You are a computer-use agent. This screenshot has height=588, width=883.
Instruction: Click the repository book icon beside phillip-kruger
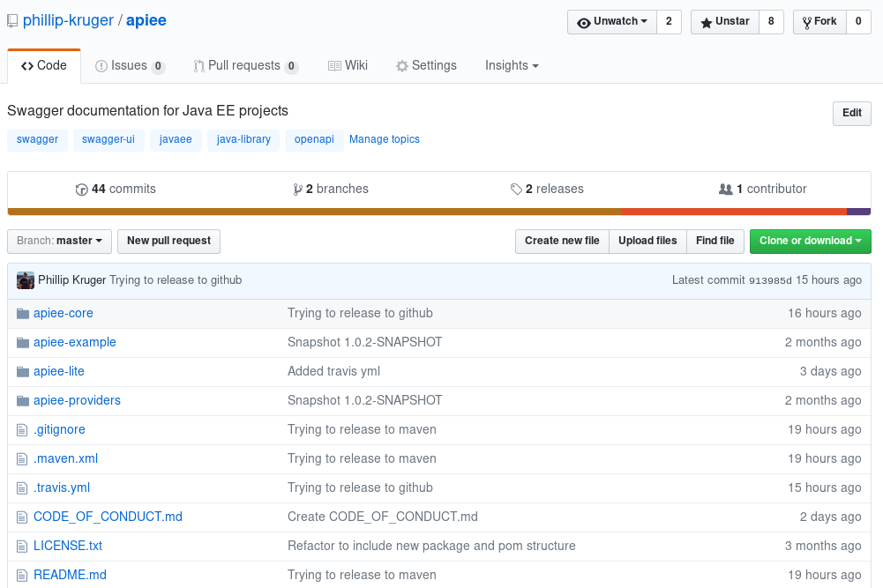coord(12,21)
